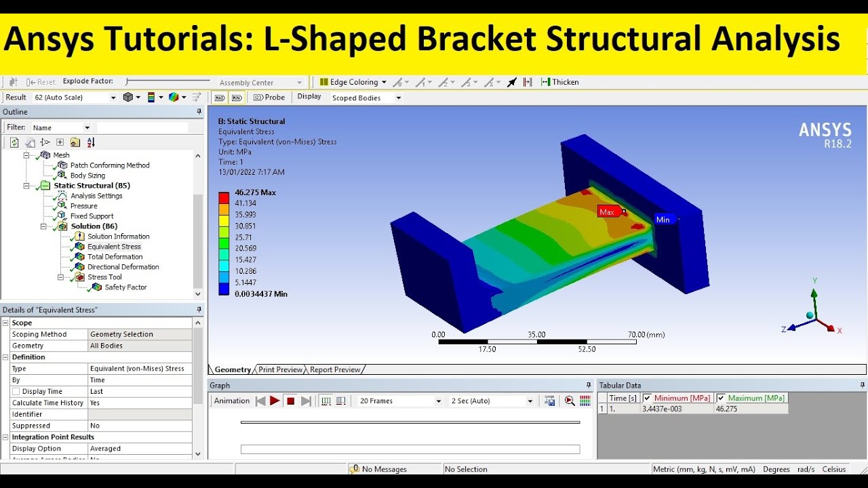Select the Fixed Support item

[92, 216]
